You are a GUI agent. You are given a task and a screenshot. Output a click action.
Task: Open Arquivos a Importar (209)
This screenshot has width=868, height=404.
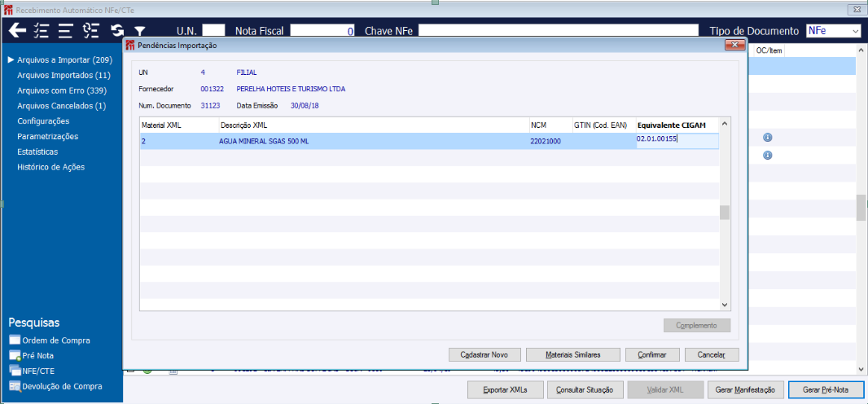coord(65,59)
